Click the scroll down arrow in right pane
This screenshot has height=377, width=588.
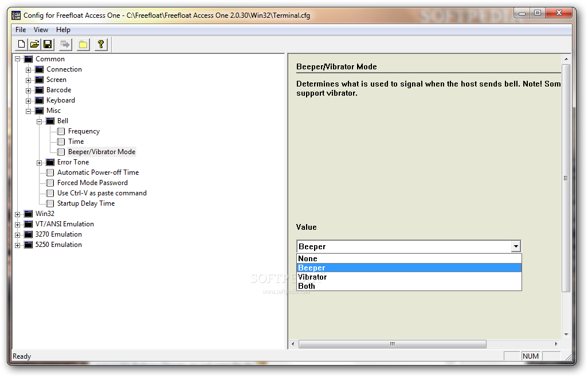566,334
